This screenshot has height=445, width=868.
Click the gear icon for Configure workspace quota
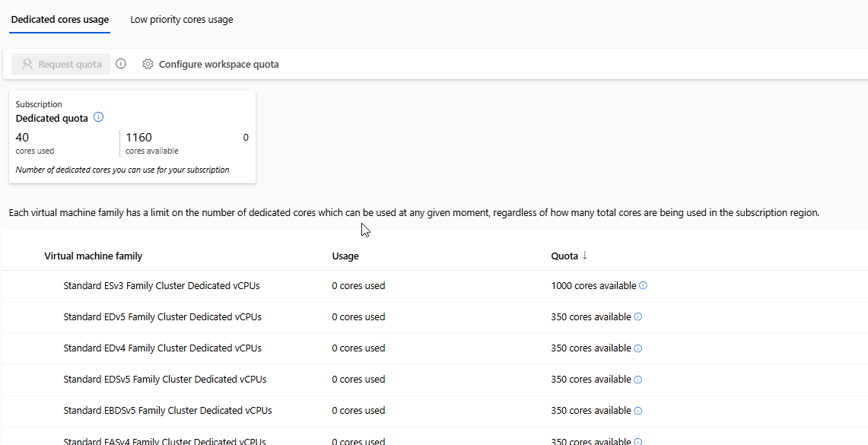tap(148, 64)
